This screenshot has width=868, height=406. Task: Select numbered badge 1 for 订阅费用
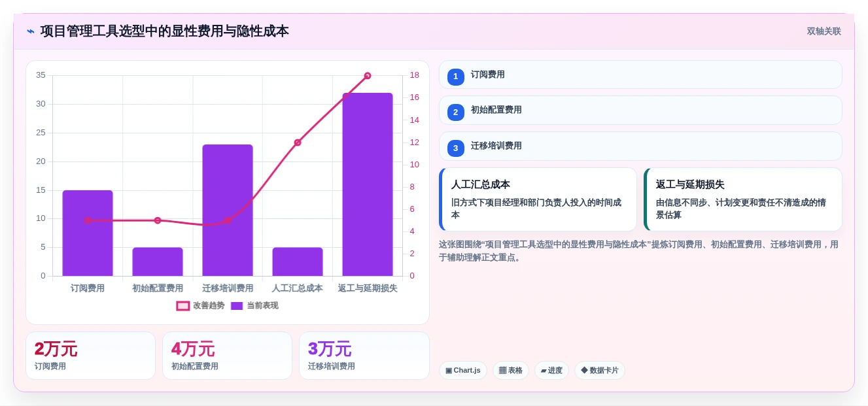click(x=456, y=76)
